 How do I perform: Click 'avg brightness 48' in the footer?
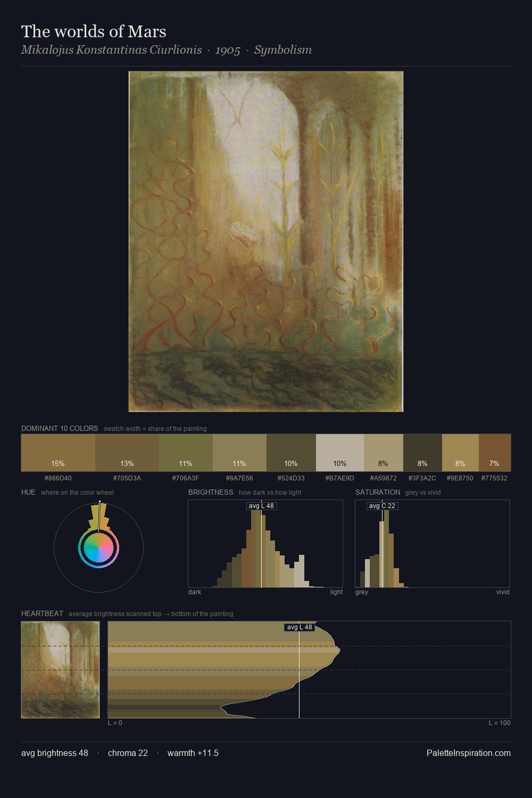coord(55,753)
